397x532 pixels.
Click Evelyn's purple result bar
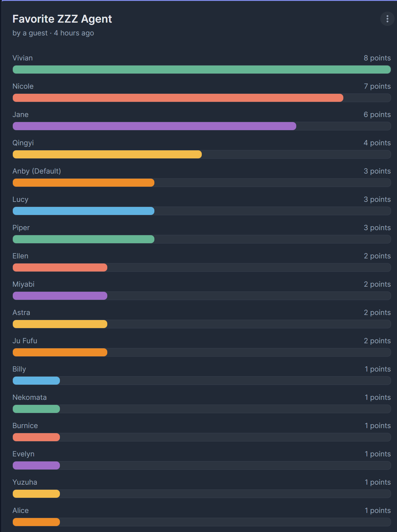[36, 466]
